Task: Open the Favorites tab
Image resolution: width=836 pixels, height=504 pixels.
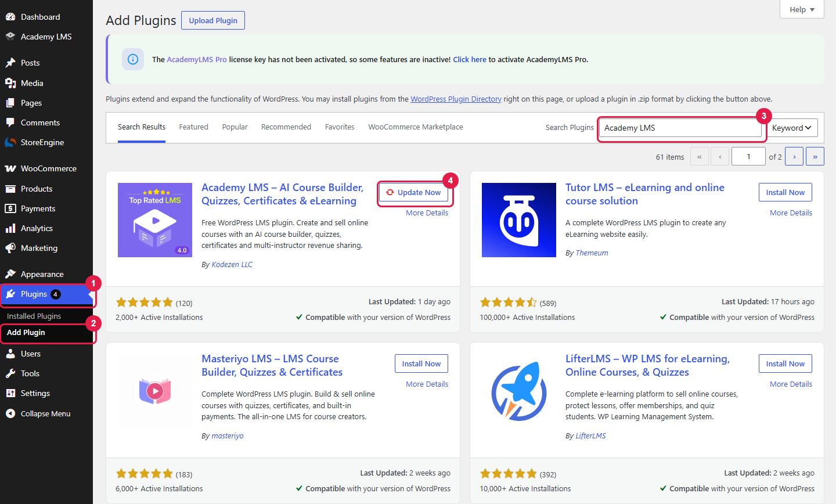Action: click(x=340, y=127)
